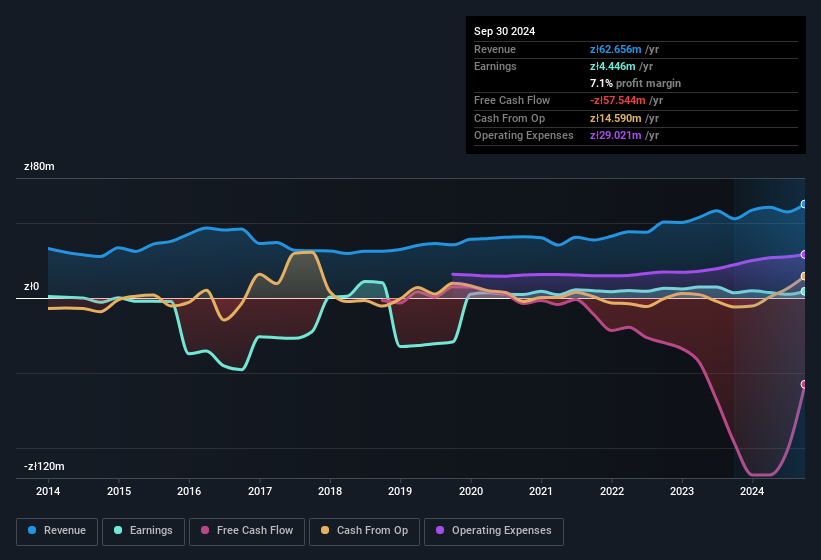The width and height of the screenshot is (821, 560).
Task: Toggle the Operating Expenses legend button
Action: (x=494, y=531)
